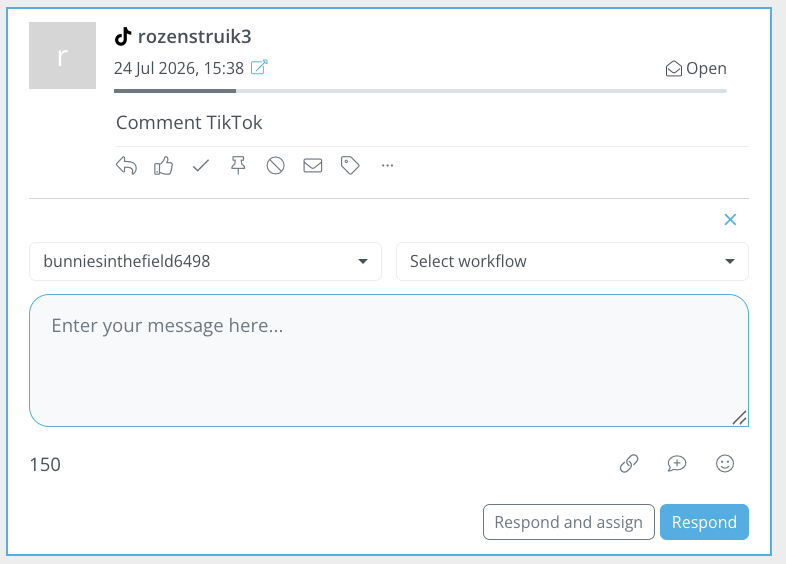Open the Select workflow dropdown
786x564 pixels.
coord(572,261)
